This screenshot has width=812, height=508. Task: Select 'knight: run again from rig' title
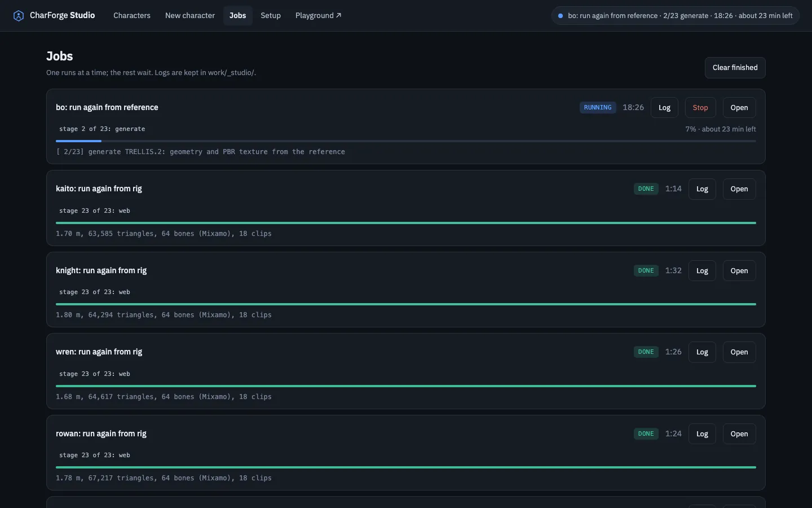(x=101, y=270)
